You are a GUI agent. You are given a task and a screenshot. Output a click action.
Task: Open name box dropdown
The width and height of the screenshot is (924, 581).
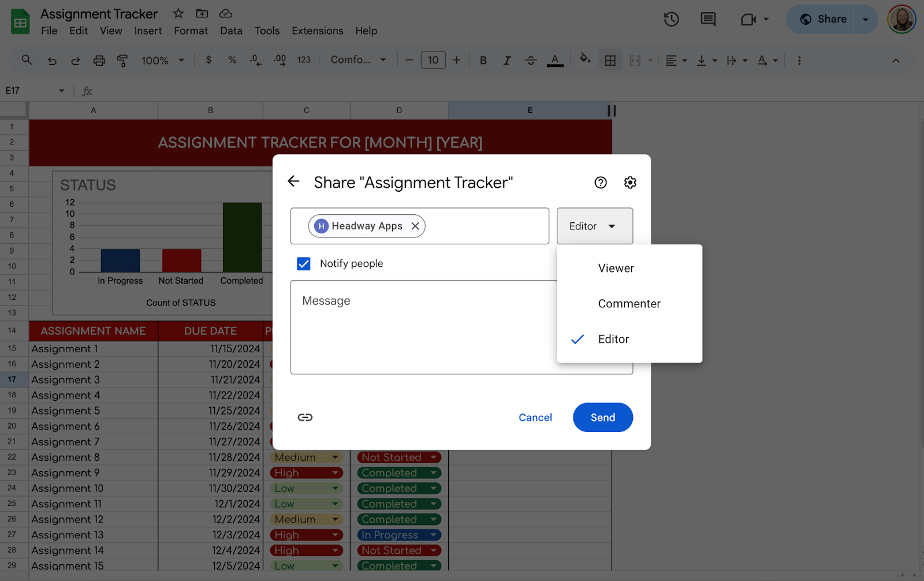[x=61, y=91]
